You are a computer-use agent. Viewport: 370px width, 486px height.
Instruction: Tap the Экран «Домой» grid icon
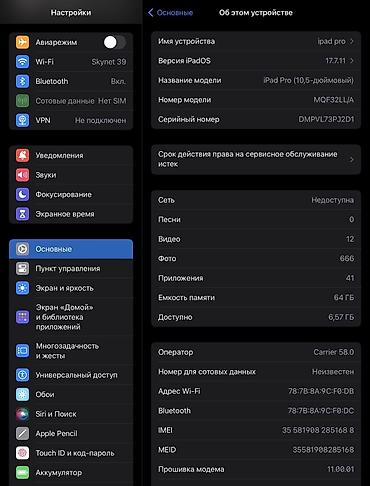coord(22,317)
